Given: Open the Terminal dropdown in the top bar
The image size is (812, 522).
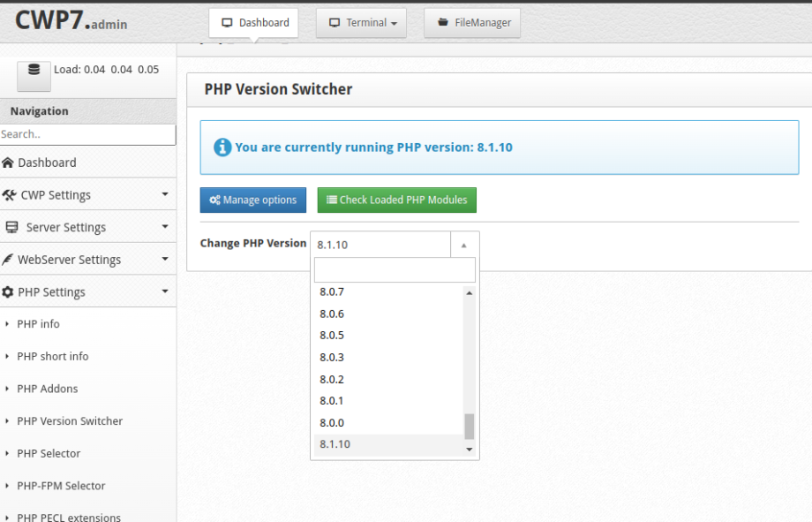Looking at the screenshot, I should (361, 23).
